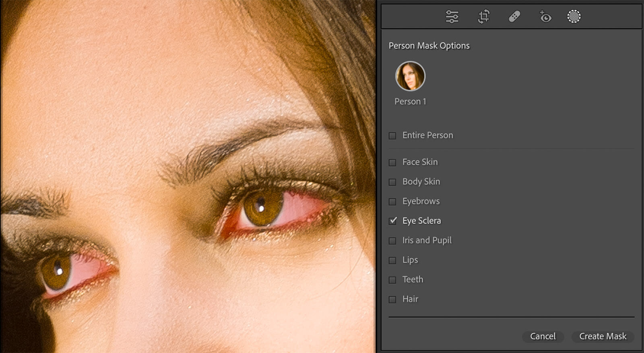Viewport: 644px width, 353px height.
Task: Enable the Entire Person checkbox
Action: [x=392, y=136]
